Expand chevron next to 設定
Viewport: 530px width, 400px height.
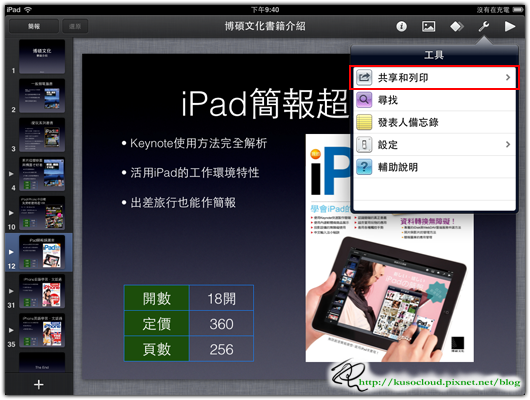tap(508, 144)
